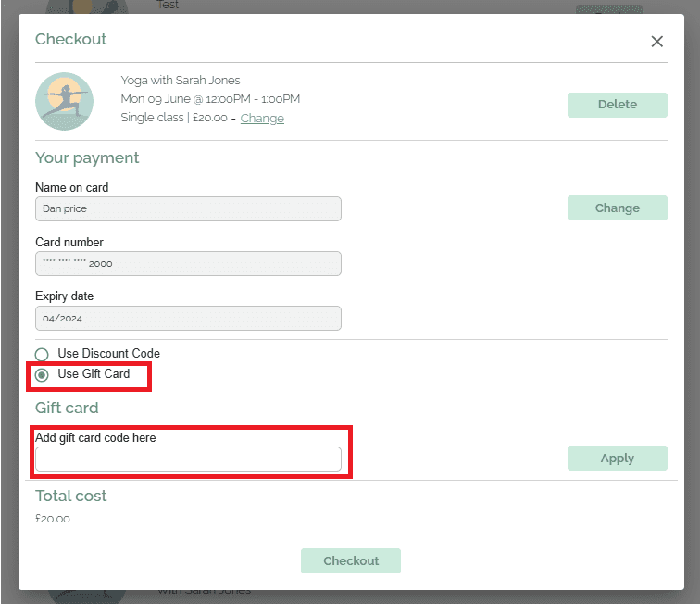Click the '£20.00' total cost value
The image size is (700, 604).
(x=53, y=519)
